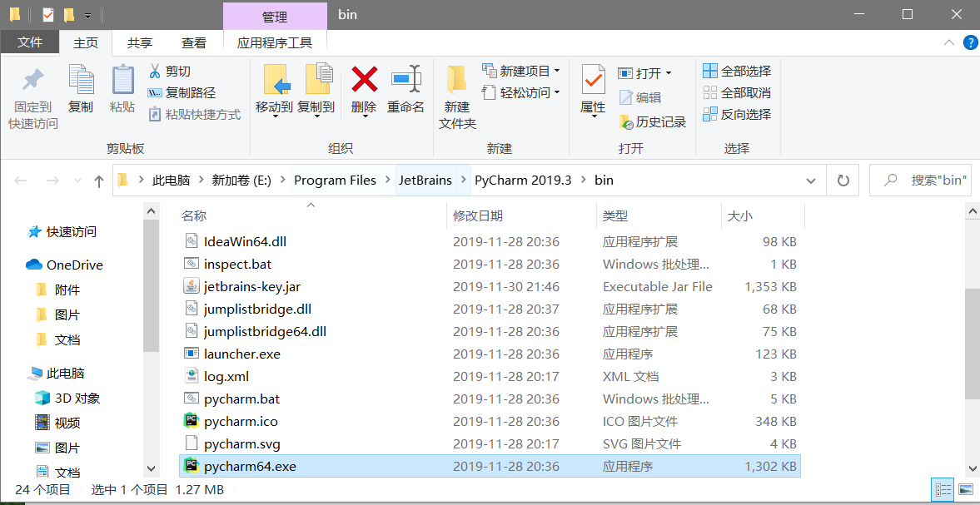Select the log.xml file icon
Viewport: 980px width, 505px height.
192,376
